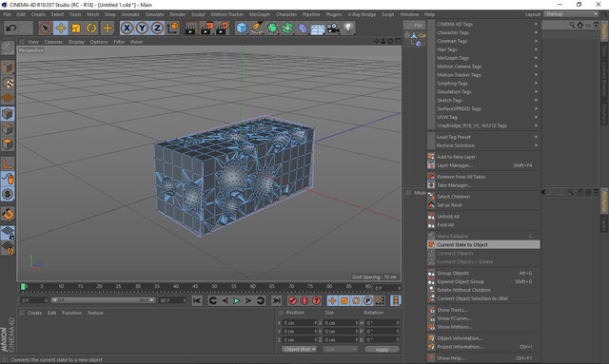609x364 pixels.
Task: Click the Position X input field
Action: click(x=299, y=323)
